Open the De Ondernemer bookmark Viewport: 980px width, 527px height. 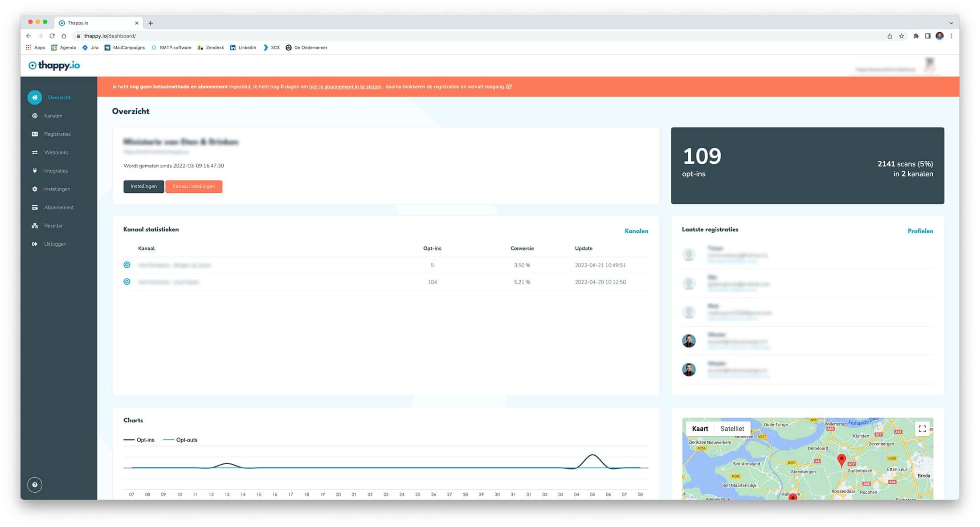tap(306, 48)
